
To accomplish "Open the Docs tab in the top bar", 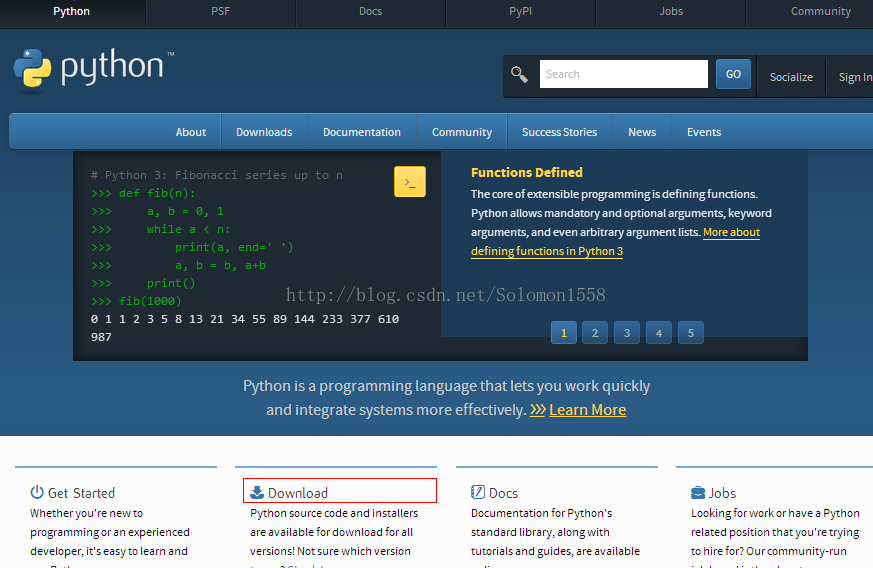I will pyautogui.click(x=370, y=11).
